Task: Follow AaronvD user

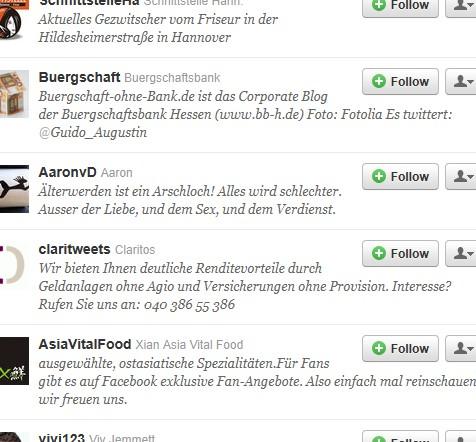Action: click(400, 177)
